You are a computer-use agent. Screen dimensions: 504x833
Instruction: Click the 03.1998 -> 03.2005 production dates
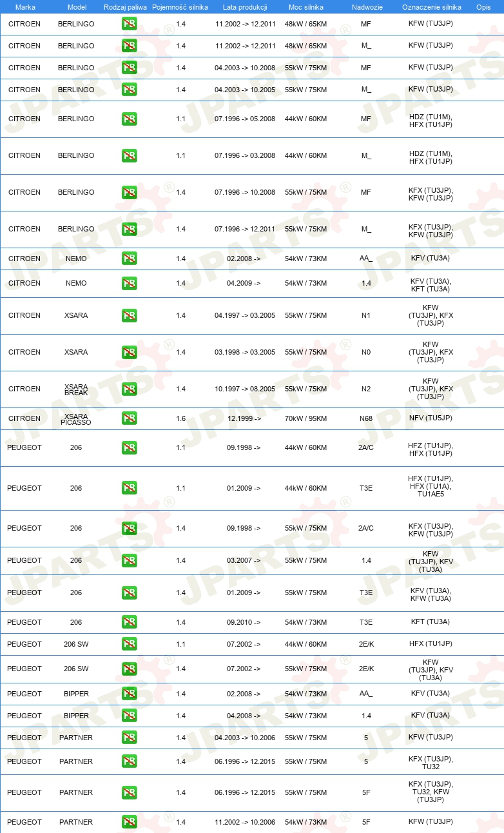click(x=245, y=352)
